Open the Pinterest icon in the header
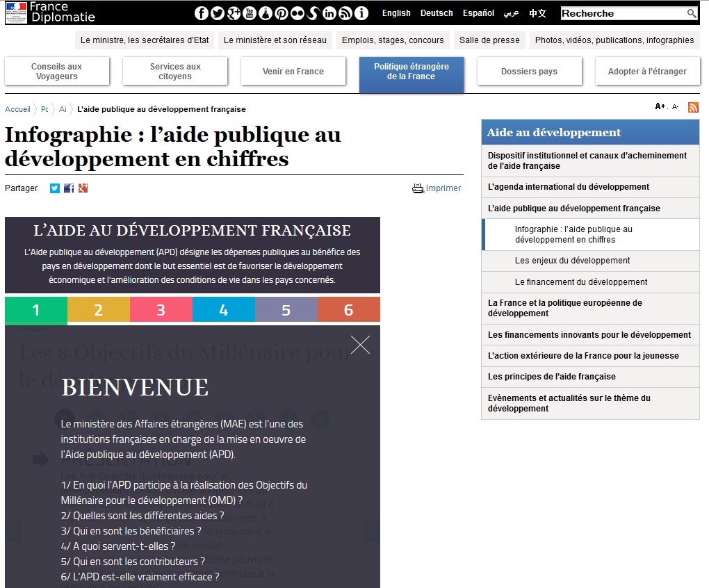Image resolution: width=709 pixels, height=588 pixels. tap(282, 13)
